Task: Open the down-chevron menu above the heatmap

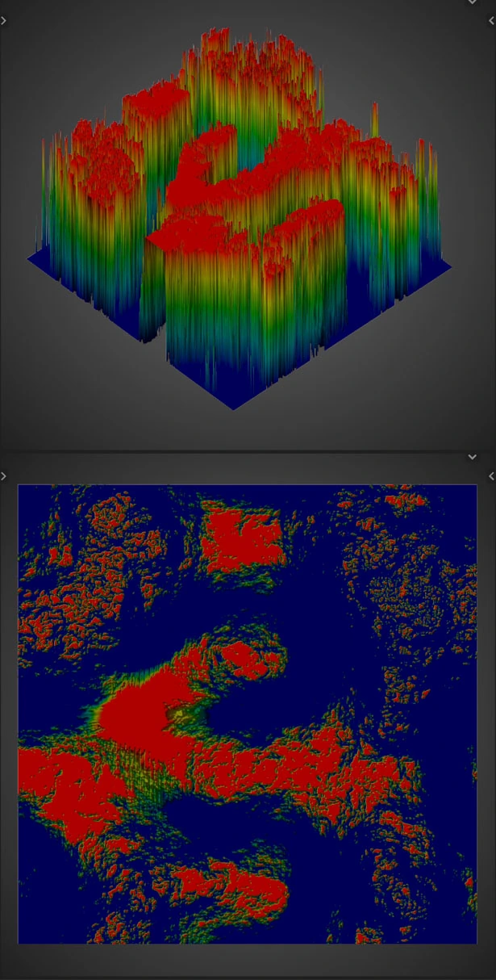Action: [473, 458]
